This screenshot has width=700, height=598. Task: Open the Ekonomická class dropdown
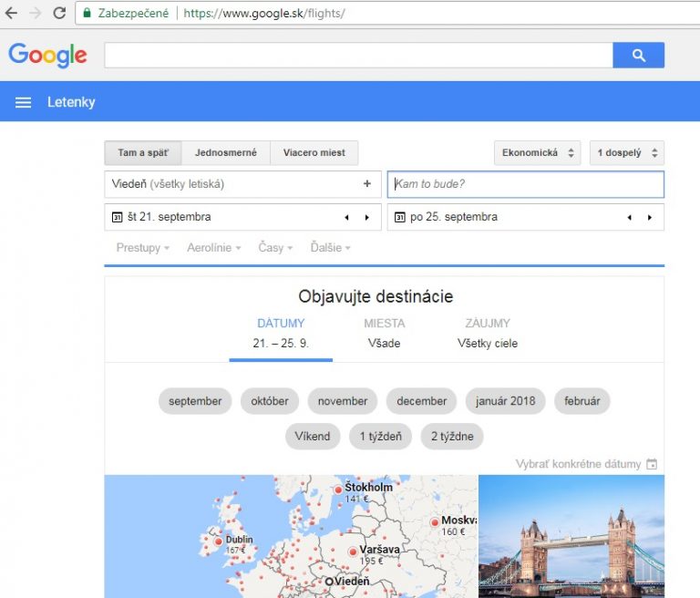537,153
